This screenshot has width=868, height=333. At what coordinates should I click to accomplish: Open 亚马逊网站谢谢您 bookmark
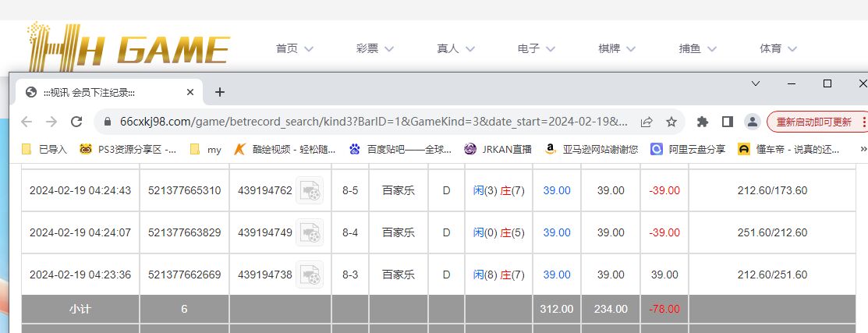click(591, 150)
